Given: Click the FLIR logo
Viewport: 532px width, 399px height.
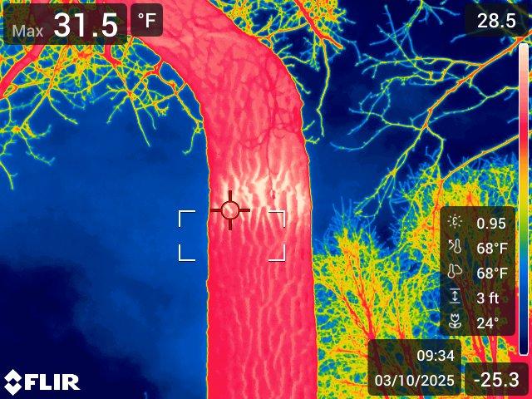Looking at the screenshot, I should 42,382.
